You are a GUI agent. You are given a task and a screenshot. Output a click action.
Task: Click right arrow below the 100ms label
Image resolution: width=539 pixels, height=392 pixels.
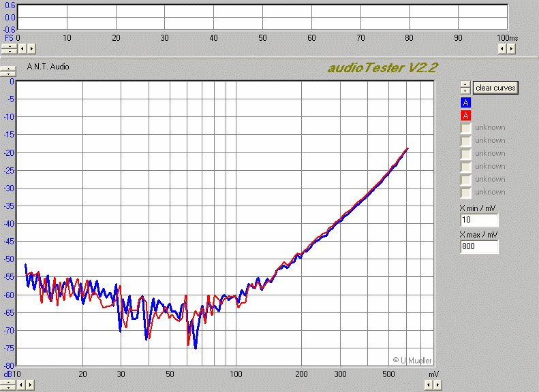click(x=512, y=48)
